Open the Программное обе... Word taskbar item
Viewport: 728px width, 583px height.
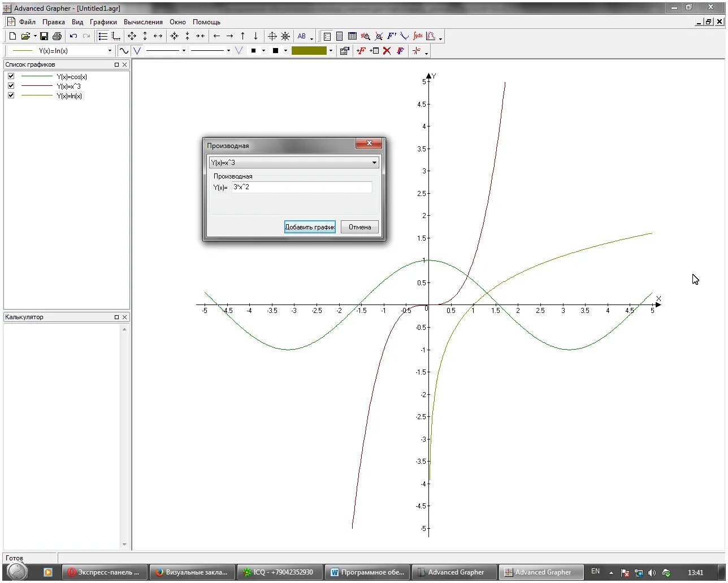pyautogui.click(x=368, y=572)
